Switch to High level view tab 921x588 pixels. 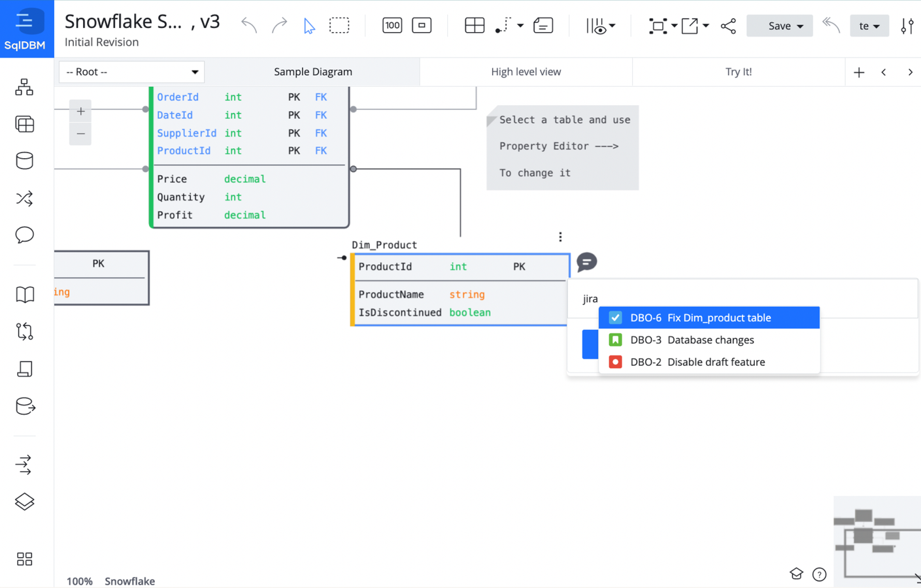pos(526,72)
